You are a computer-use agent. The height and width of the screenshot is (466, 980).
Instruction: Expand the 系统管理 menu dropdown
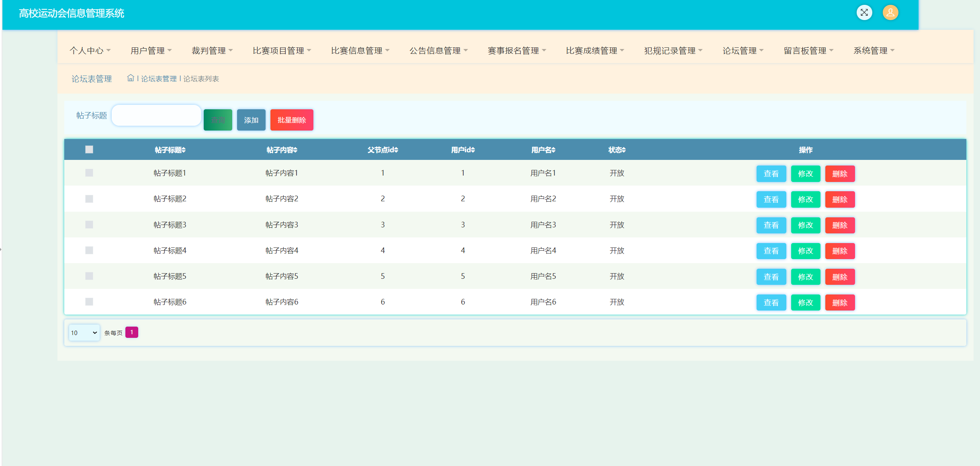[874, 51]
